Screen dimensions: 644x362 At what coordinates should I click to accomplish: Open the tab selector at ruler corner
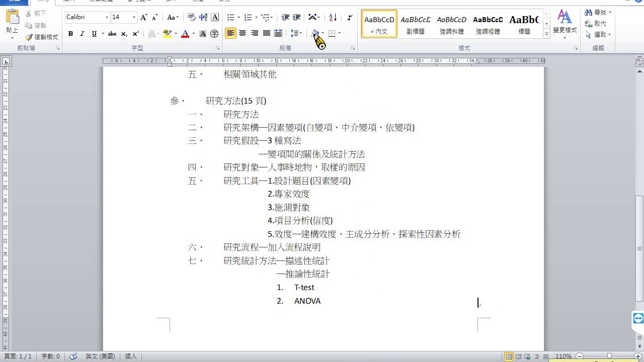(x=6, y=61)
